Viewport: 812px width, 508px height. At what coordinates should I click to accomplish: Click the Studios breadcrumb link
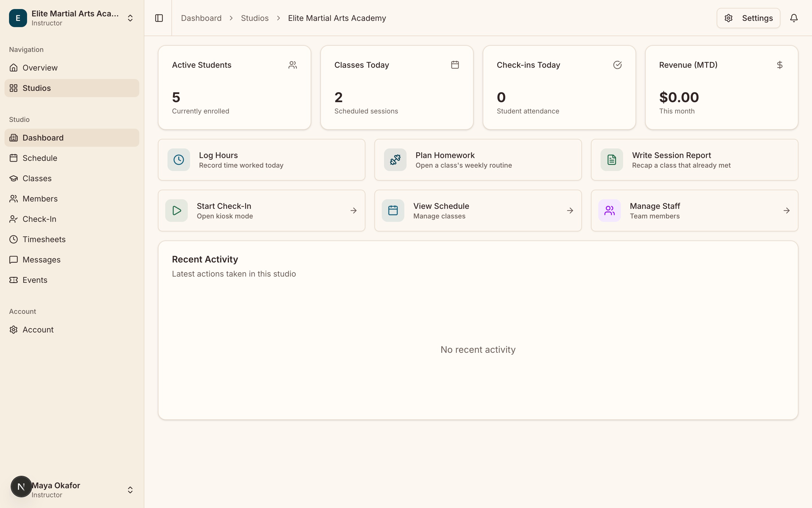point(255,18)
